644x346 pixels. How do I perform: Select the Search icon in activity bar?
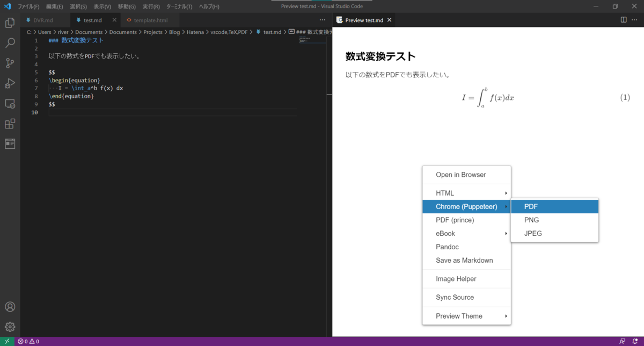(10, 43)
